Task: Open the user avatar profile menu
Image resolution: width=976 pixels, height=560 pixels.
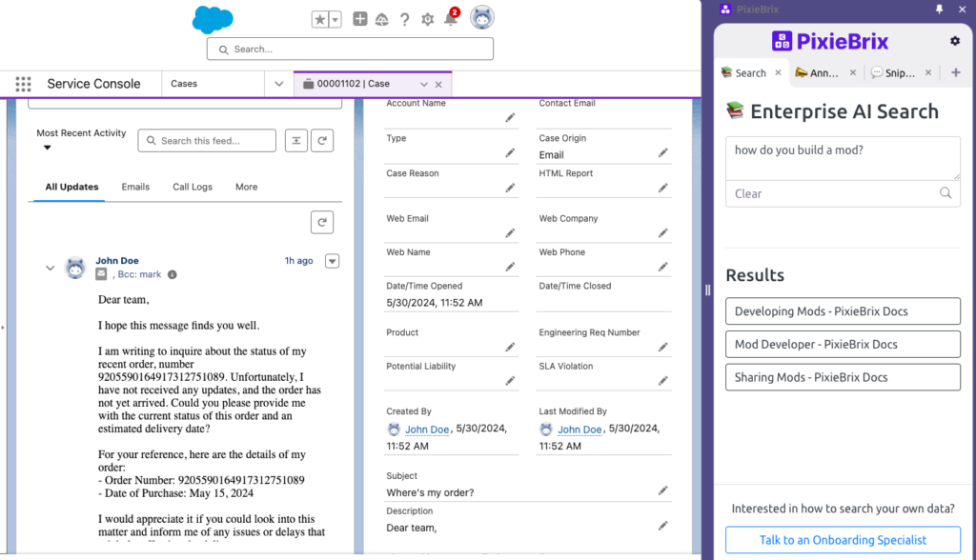Action: tap(481, 17)
